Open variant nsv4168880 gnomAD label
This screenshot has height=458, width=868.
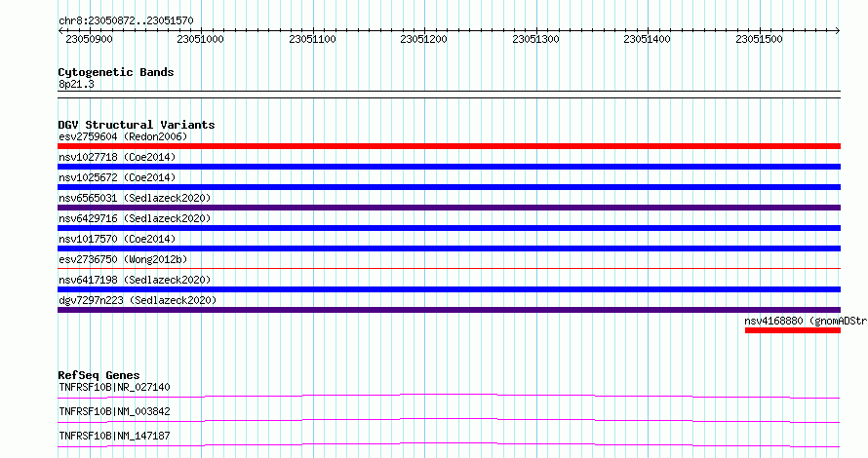pyautogui.click(x=806, y=321)
